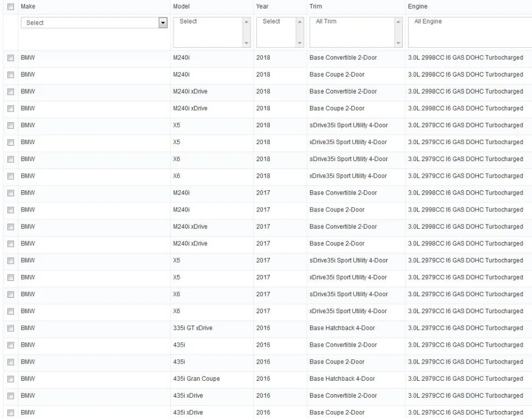Image resolution: width=532 pixels, height=419 pixels.
Task: Tick the select-all checkbox in header row
Action: coord(11,7)
